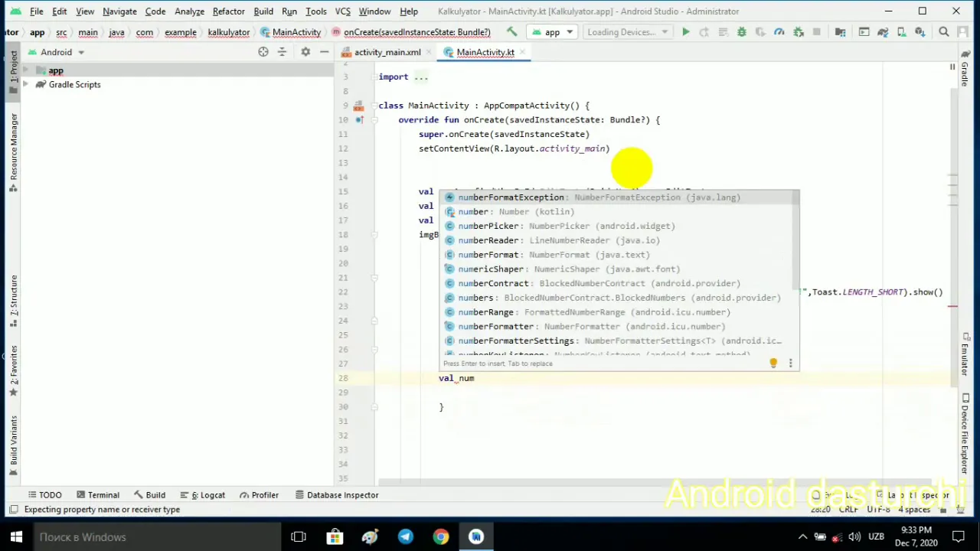
Task: Open the Android project view dropdown
Action: 57,52
